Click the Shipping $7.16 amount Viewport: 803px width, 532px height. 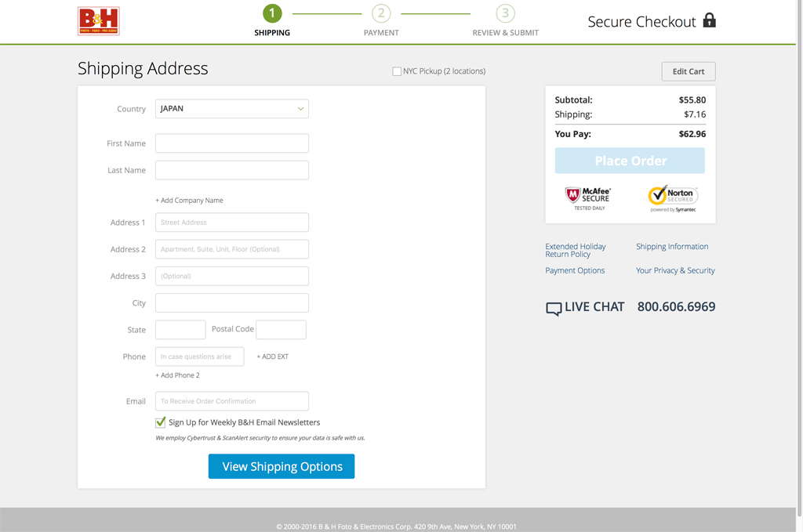pos(695,114)
